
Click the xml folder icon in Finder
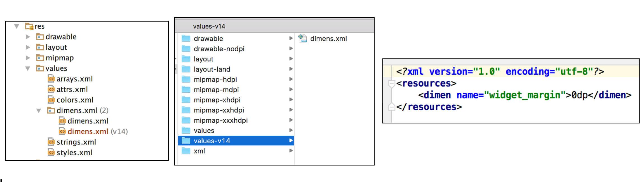(186, 151)
